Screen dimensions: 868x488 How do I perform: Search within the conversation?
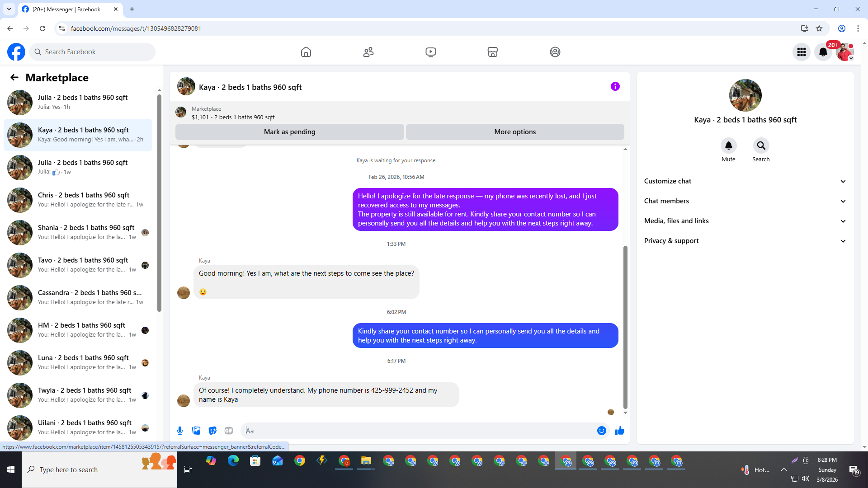[x=761, y=145]
